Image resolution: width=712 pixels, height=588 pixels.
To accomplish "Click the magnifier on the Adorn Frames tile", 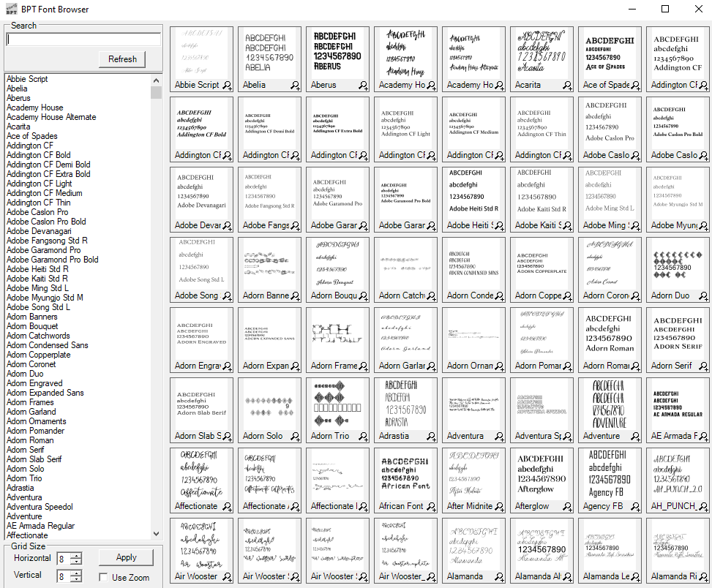I will 363,366.
